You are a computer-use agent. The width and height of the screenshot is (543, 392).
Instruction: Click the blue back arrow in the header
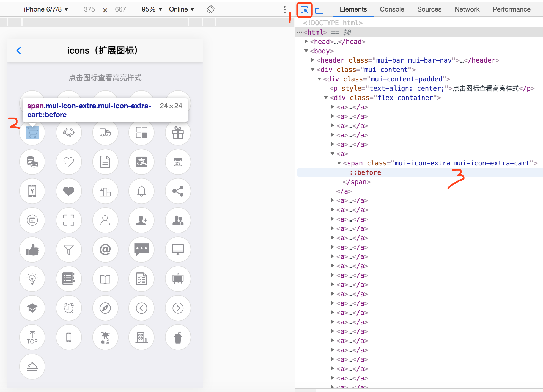19,51
